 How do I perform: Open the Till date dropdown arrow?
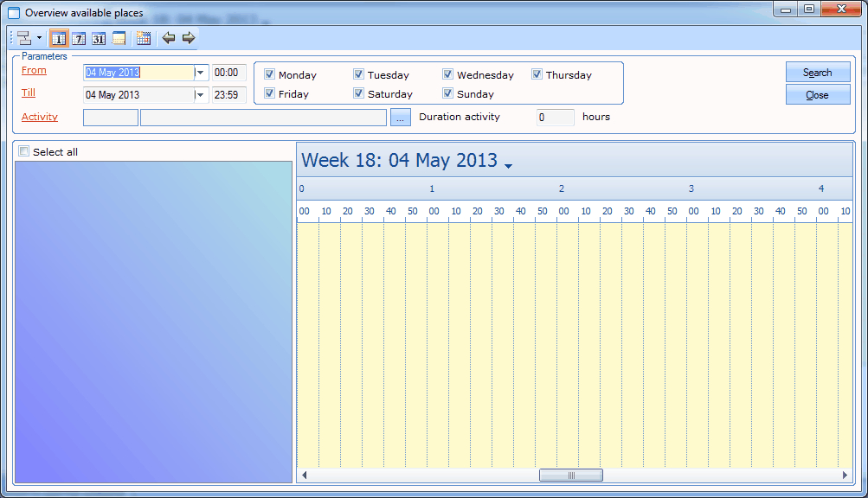click(x=201, y=95)
